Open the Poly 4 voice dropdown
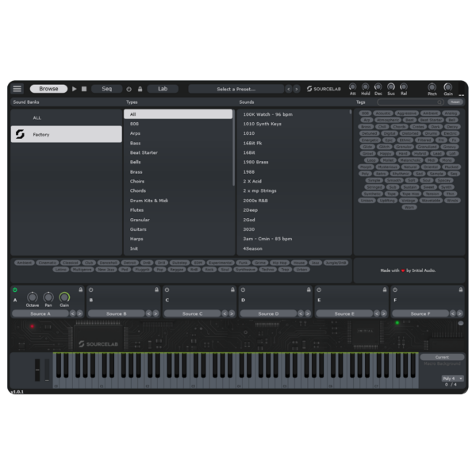 coord(452,378)
